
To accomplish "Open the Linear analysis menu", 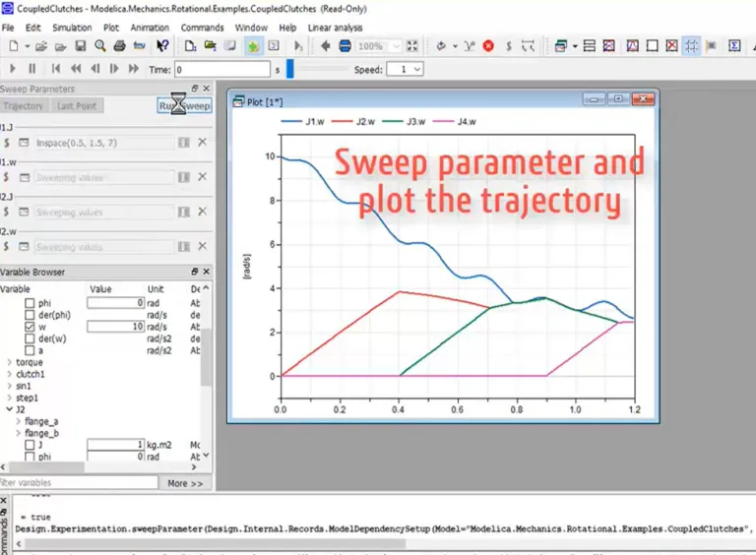I will [335, 28].
